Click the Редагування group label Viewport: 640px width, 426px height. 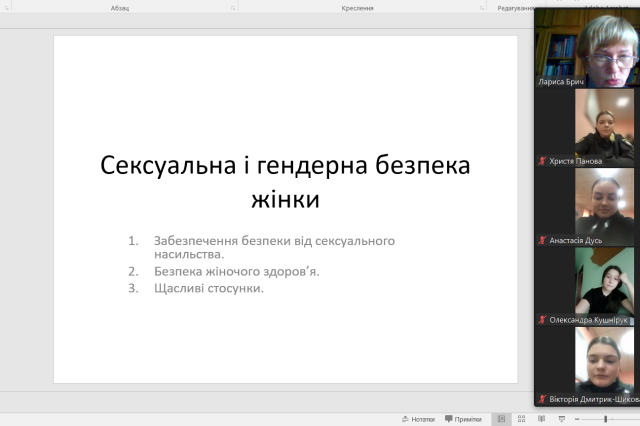[516, 8]
